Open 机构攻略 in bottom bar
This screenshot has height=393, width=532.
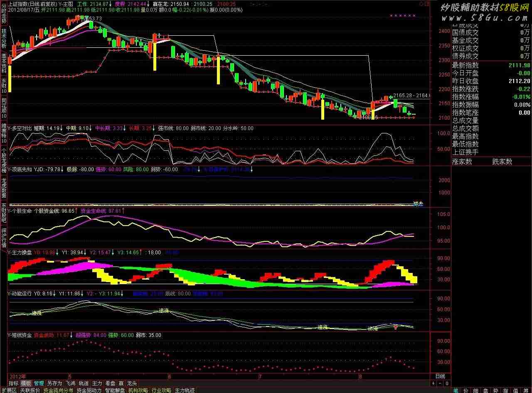coord(138,390)
